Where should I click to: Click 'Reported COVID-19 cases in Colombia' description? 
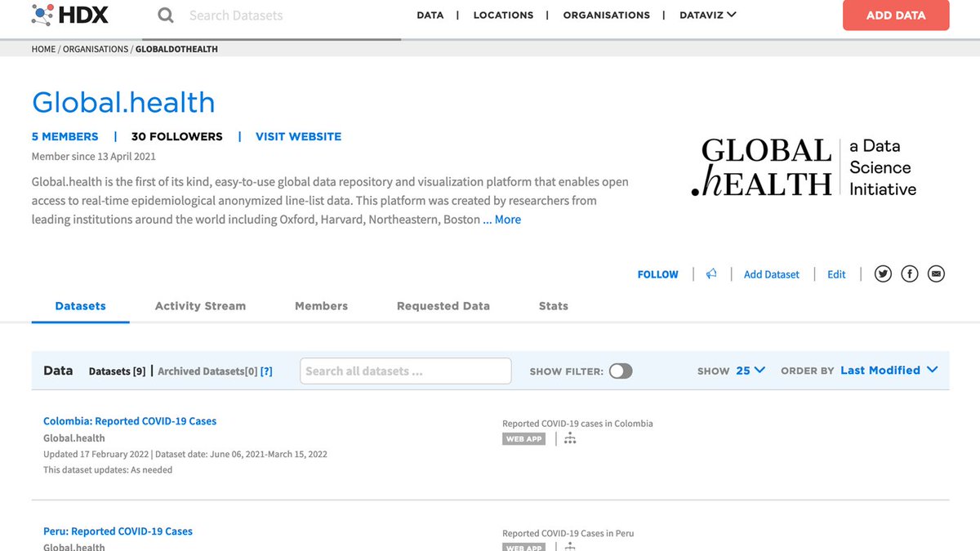point(577,424)
